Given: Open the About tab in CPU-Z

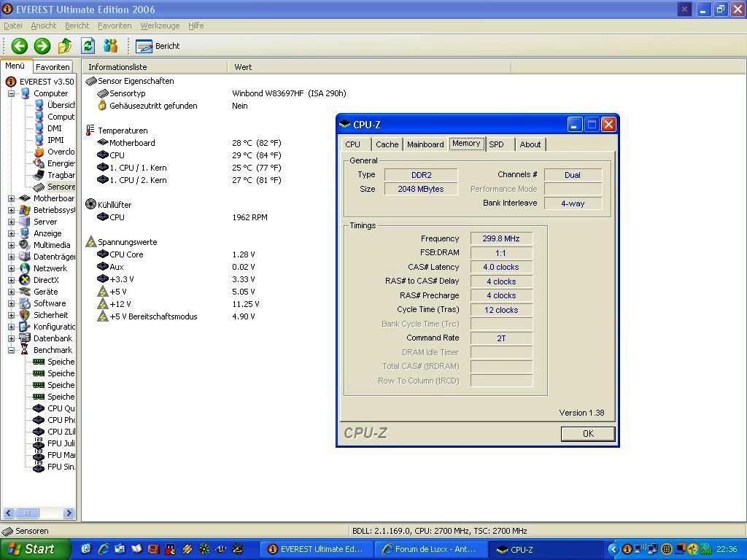Looking at the screenshot, I should pos(530,144).
